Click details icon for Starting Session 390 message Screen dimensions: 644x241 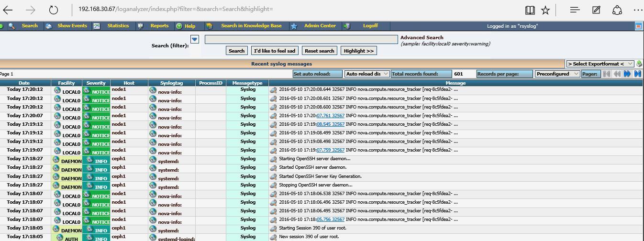pos(273,228)
